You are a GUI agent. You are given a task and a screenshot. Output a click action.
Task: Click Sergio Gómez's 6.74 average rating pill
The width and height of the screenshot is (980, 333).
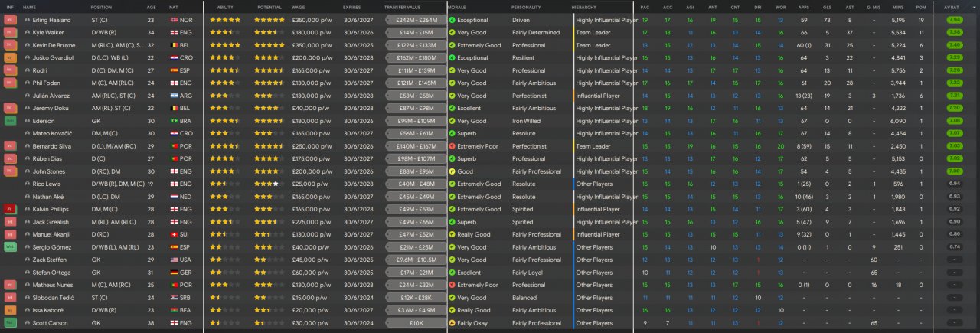click(x=954, y=247)
